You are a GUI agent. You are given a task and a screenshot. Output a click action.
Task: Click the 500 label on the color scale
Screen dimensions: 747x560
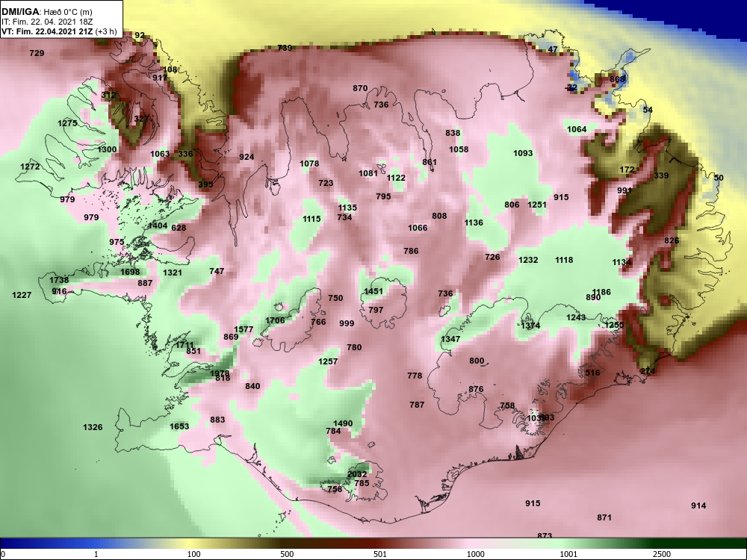287,554
